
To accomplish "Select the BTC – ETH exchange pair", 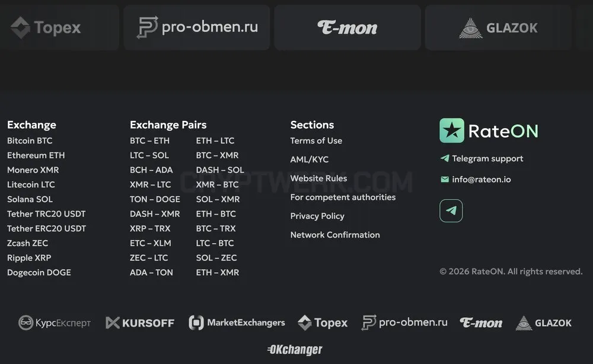I will click(x=150, y=141).
